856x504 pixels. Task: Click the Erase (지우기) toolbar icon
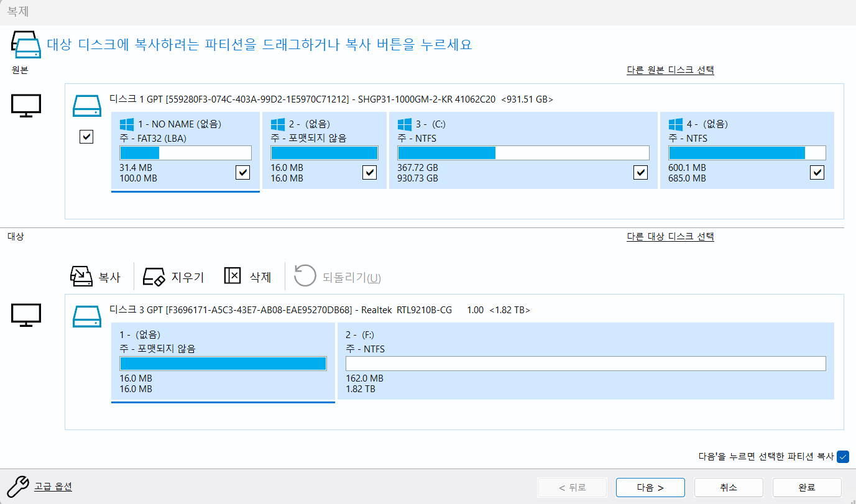click(x=154, y=277)
